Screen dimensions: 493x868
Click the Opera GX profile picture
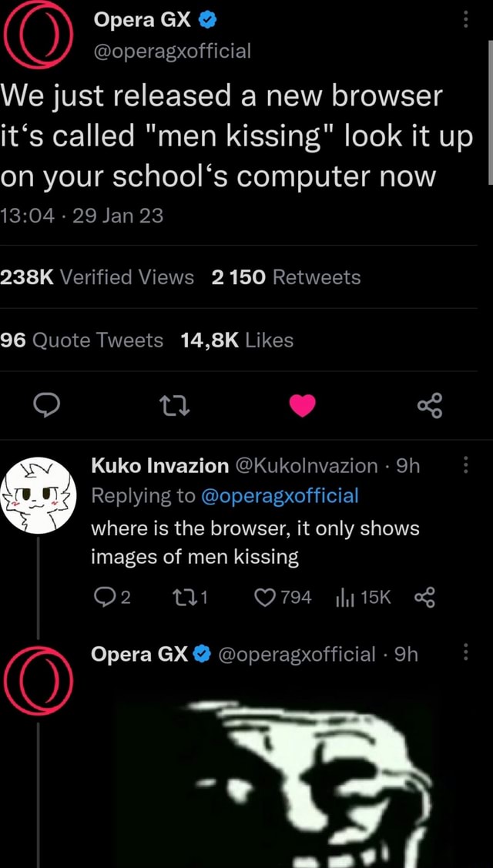point(37,35)
